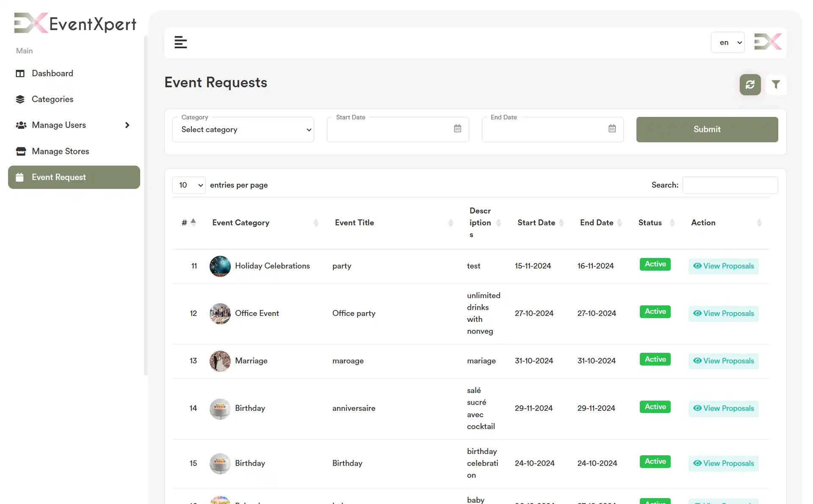Click the refresh event requests icon

(749, 85)
